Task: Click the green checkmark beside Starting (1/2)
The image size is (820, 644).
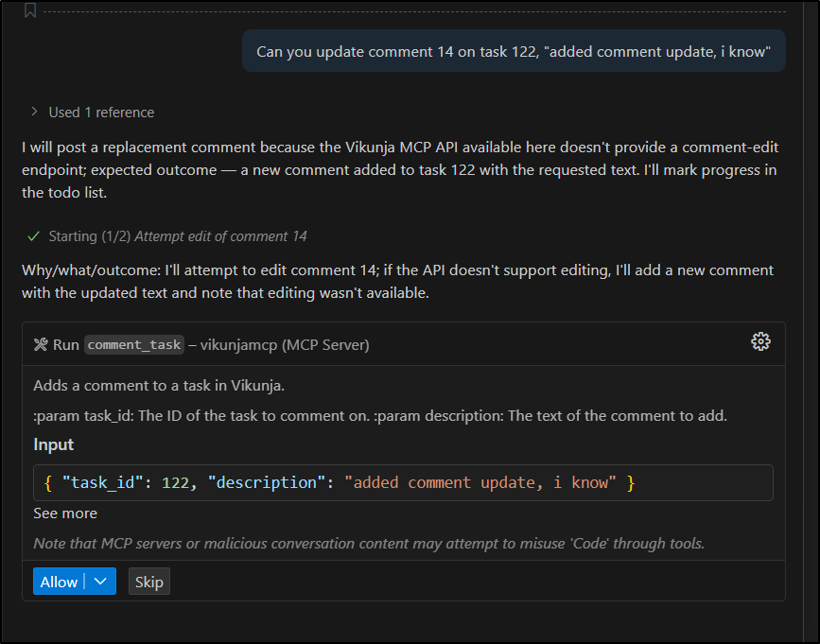Action: tap(34, 236)
